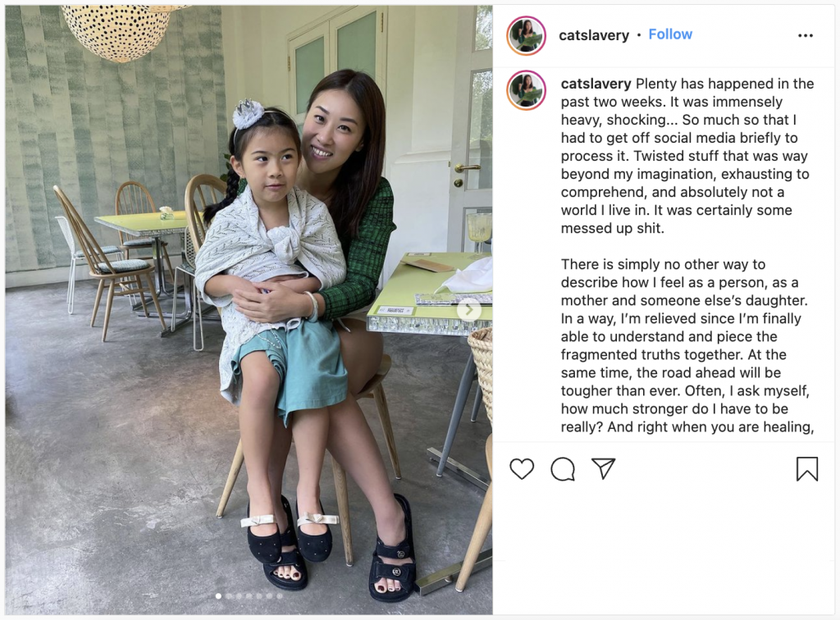Share the post using the paper plane icon

603,468
